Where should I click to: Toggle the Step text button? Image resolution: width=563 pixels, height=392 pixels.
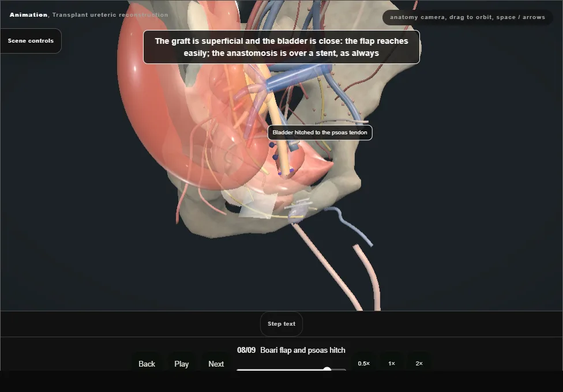tap(281, 324)
